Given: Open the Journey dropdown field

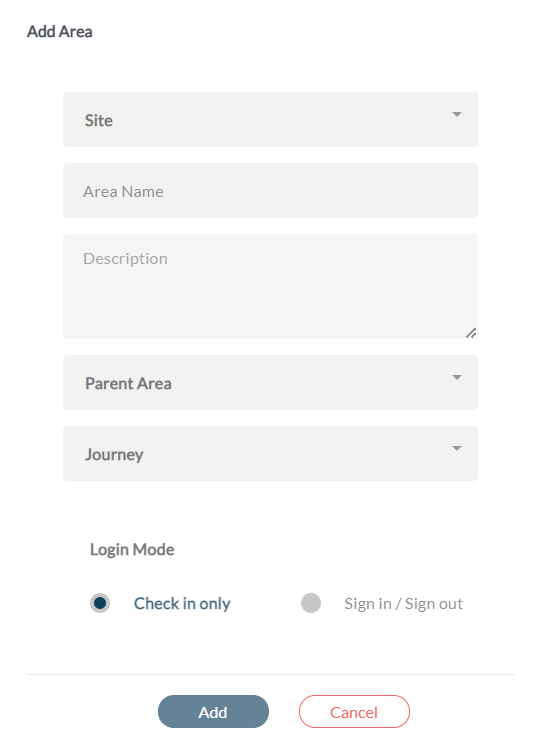Looking at the screenshot, I should (x=270, y=453).
